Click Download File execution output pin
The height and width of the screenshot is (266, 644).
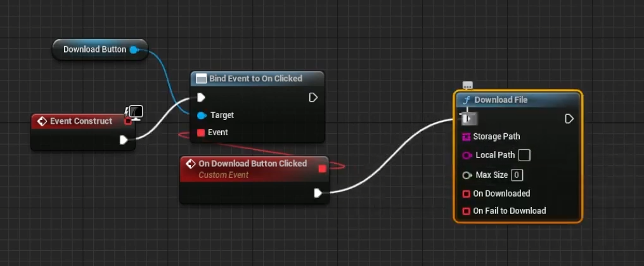coord(569,119)
